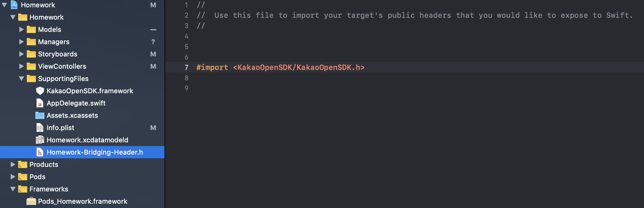Collapse the SupportingFiles folder
The height and width of the screenshot is (208, 644).
[21, 79]
